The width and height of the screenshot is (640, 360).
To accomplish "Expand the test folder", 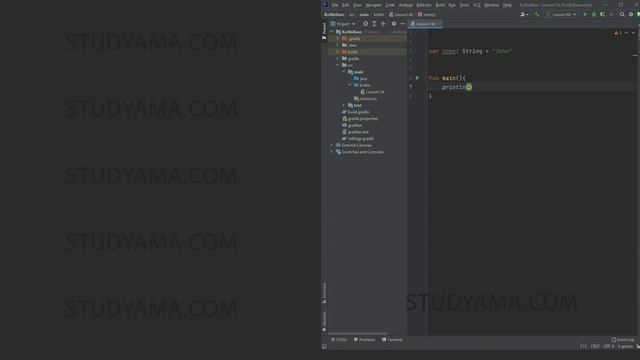I will click(344, 105).
